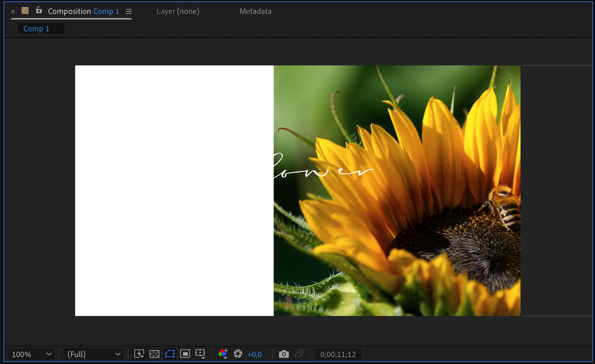
Task: Click the Show Snapshot eye icon
Action: click(299, 354)
